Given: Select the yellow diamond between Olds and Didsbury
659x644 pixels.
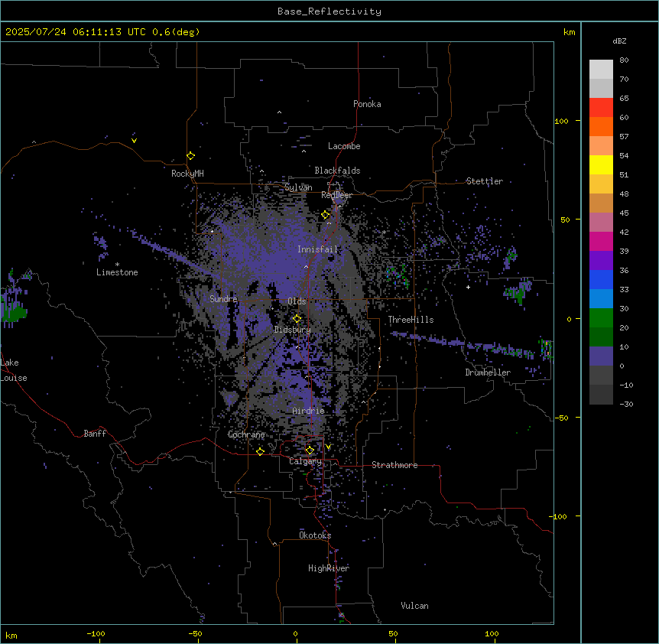Looking at the screenshot, I should (x=297, y=318).
